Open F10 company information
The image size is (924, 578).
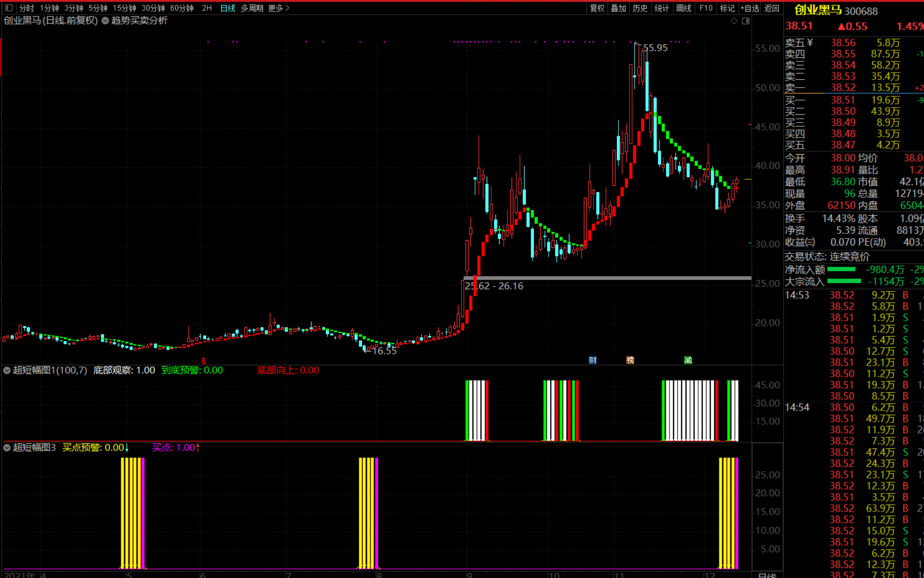[706, 8]
